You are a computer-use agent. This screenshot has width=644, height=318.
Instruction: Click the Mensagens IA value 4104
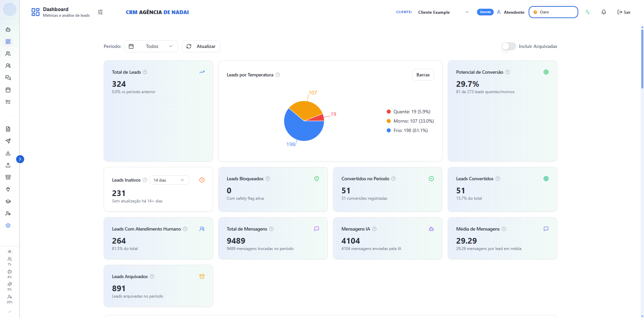tap(351, 241)
